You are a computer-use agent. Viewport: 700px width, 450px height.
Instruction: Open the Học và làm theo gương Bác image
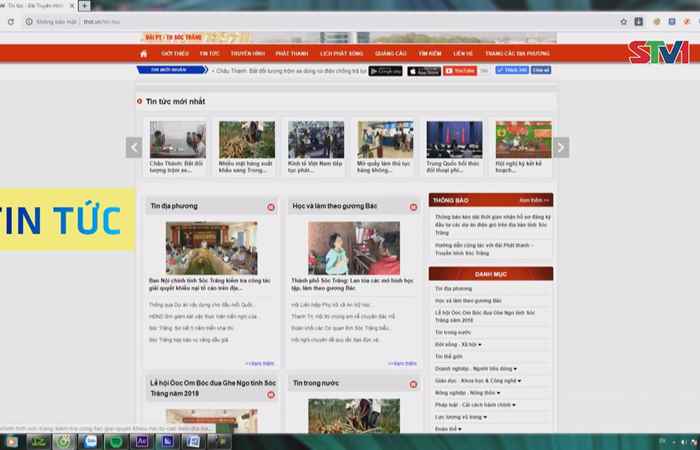click(x=354, y=248)
